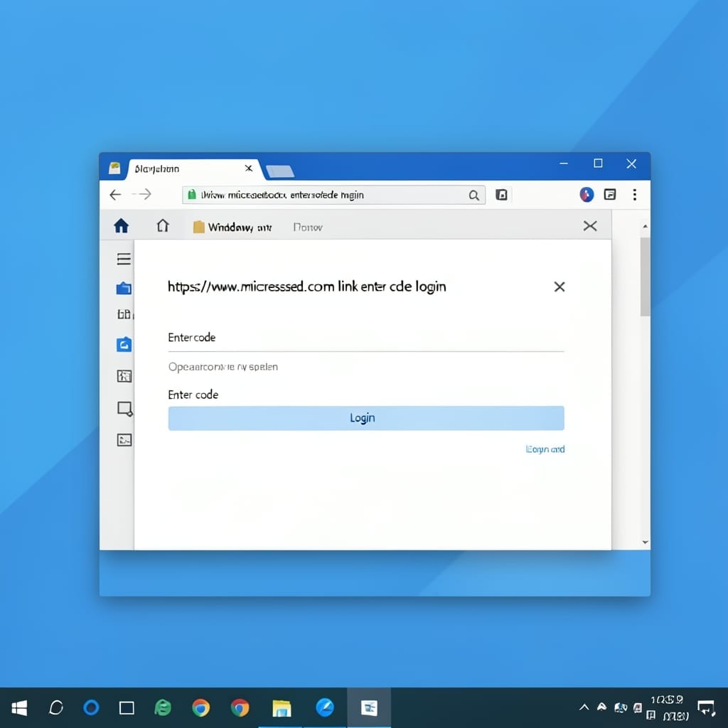Click the Windday folder bookmark
The height and width of the screenshot is (728, 728).
232,227
